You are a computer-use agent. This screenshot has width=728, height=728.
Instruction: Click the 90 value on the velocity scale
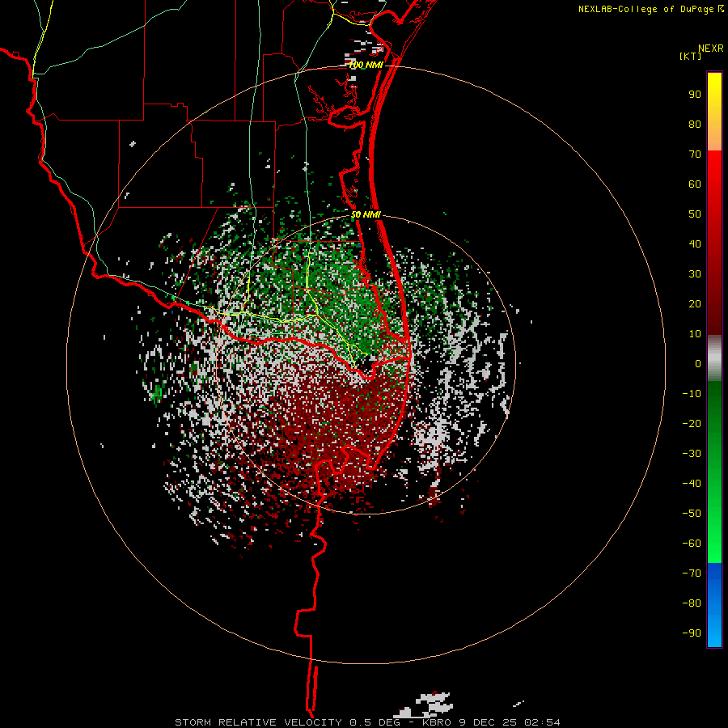[x=695, y=95]
